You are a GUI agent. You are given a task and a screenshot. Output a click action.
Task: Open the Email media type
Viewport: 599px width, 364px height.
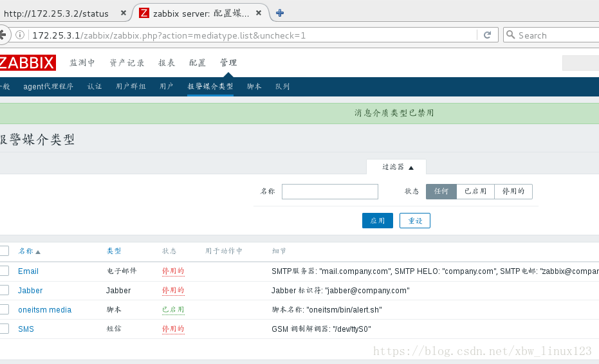click(28, 271)
